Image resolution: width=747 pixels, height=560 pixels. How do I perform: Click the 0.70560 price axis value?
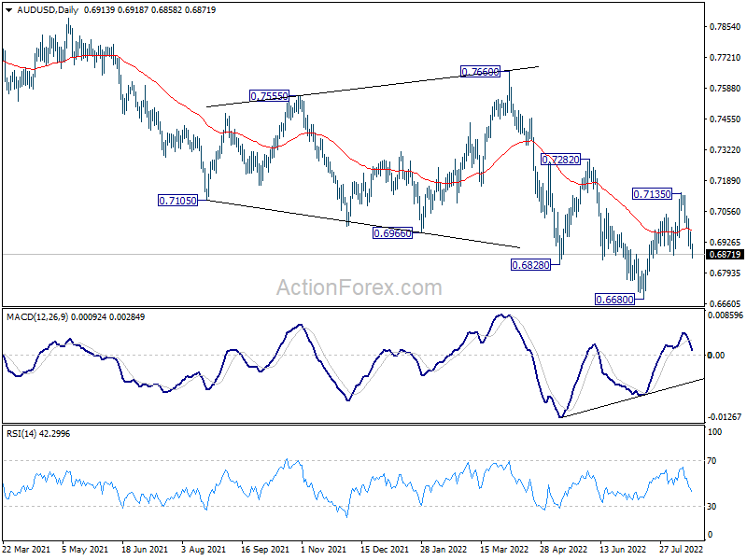[726, 212]
